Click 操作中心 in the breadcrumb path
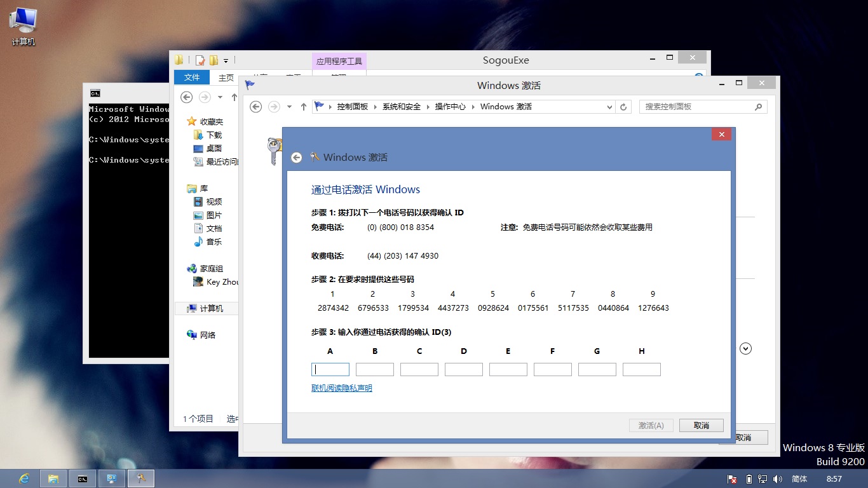 coord(451,107)
